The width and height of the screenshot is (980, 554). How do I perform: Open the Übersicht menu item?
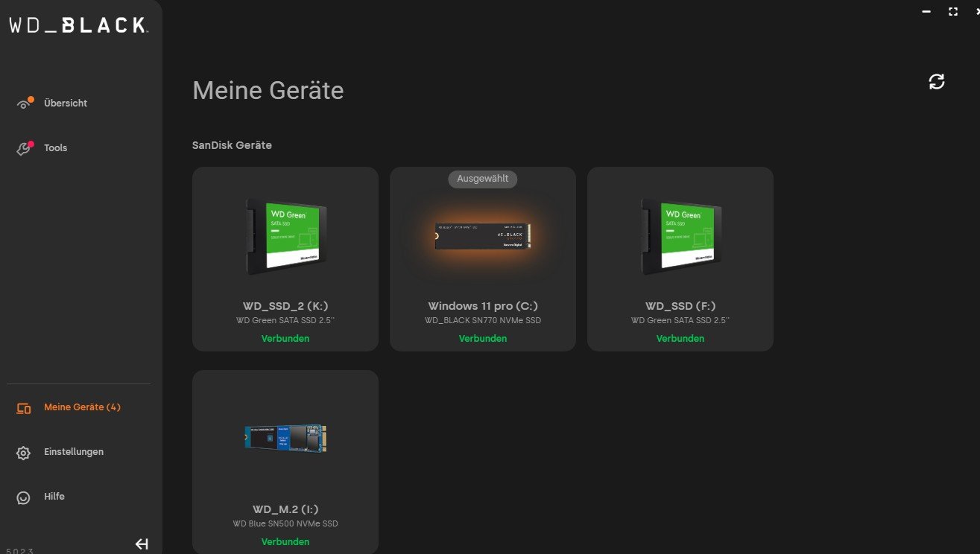pyautogui.click(x=66, y=104)
